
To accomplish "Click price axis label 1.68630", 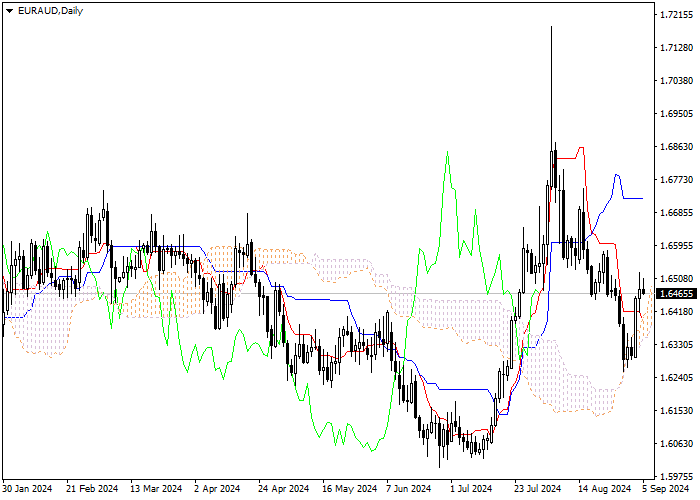I will tap(677, 147).
